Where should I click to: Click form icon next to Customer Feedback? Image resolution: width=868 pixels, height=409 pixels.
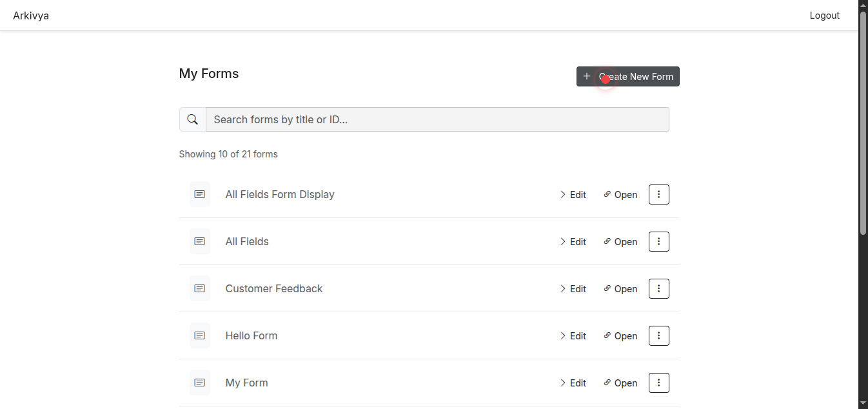200,288
